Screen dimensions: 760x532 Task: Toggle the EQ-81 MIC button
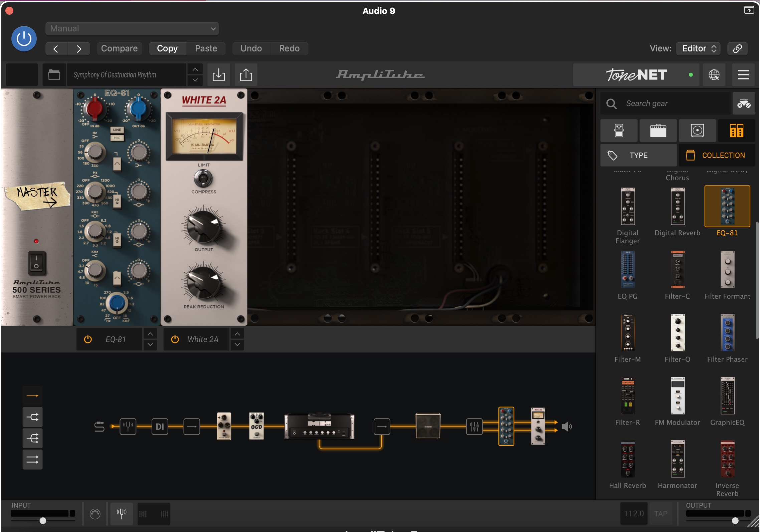pos(117,138)
